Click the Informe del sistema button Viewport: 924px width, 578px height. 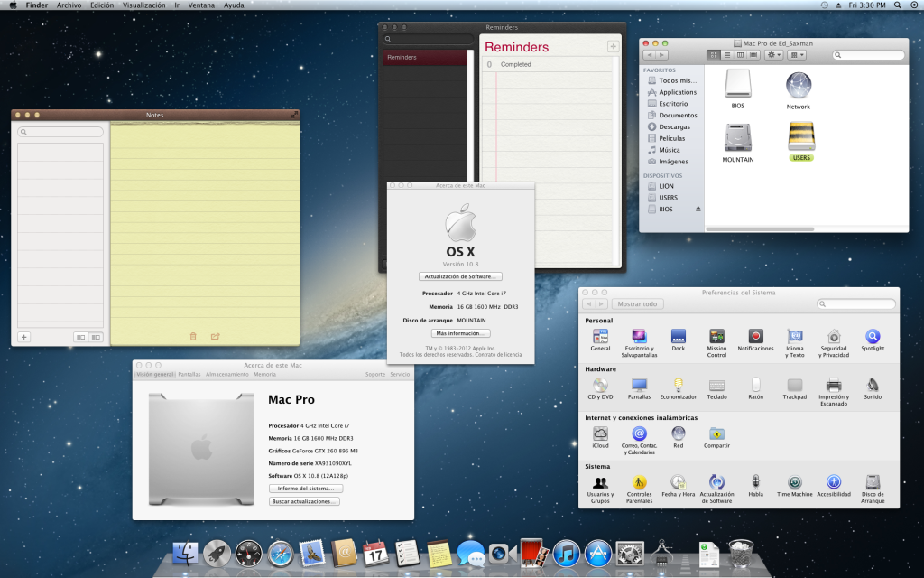pos(305,489)
